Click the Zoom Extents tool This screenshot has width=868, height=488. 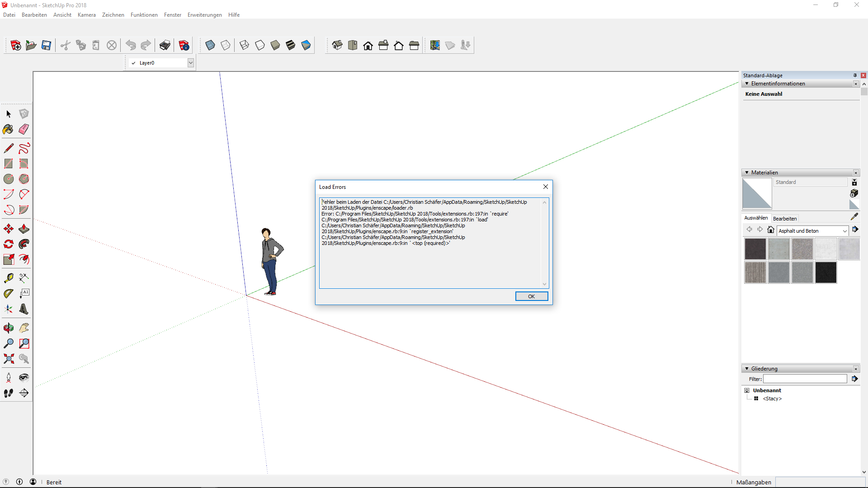8,359
